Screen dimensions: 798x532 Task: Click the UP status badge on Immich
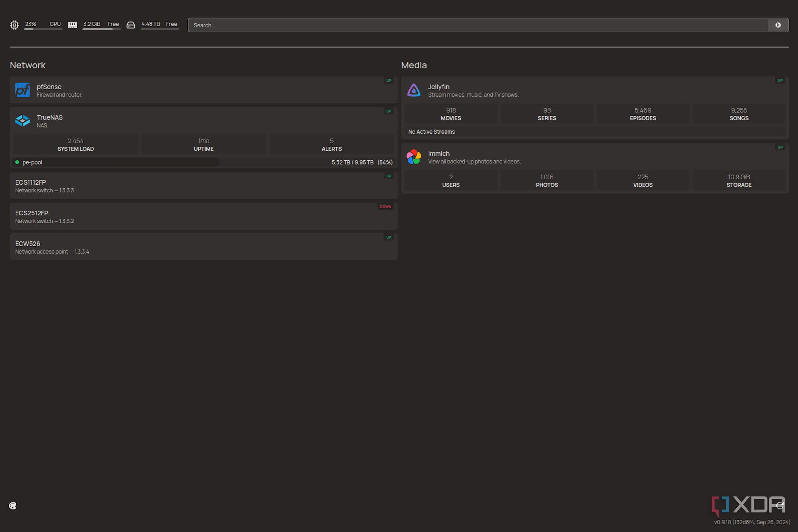point(780,147)
